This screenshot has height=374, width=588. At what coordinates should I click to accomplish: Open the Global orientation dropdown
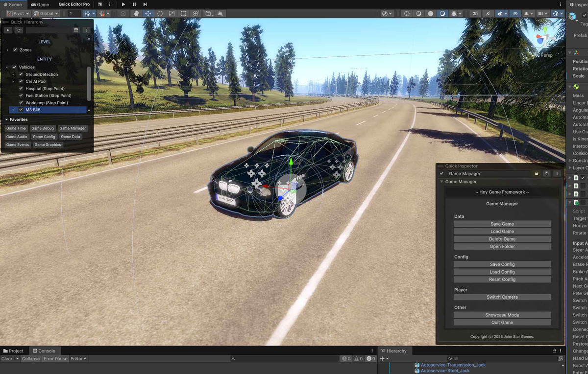(47, 13)
